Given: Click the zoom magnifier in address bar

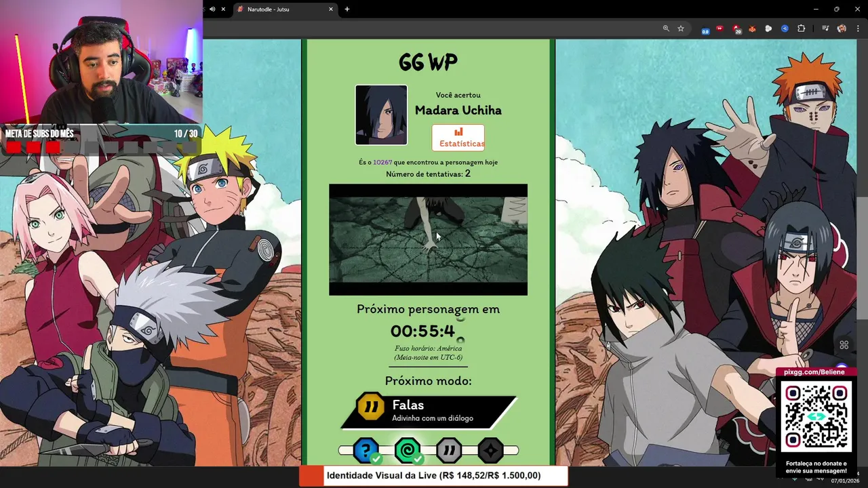Looking at the screenshot, I should coord(666,28).
